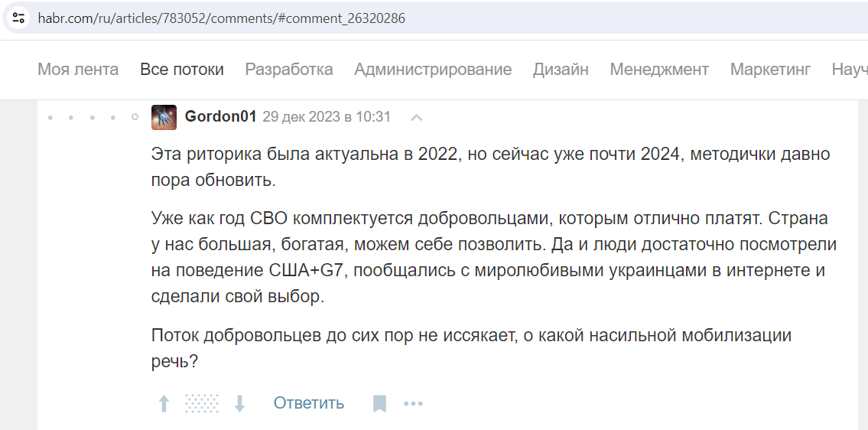This screenshot has height=430, width=868.
Task: Open the comment's three-dots more menu
Action: pos(414,404)
